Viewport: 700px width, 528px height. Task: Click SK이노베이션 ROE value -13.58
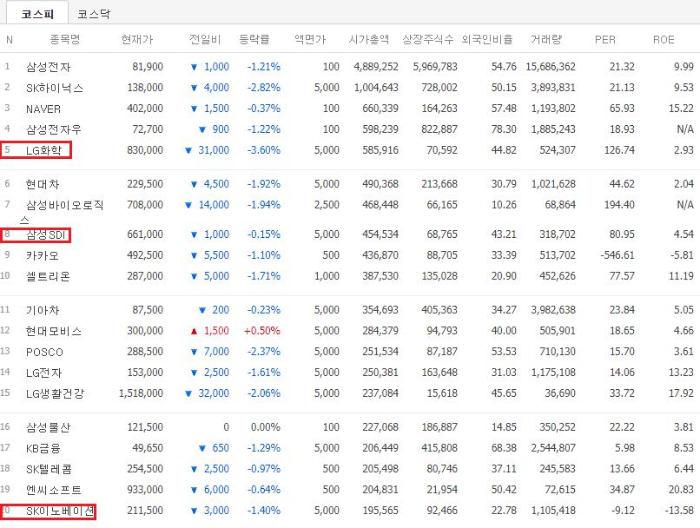679,510
